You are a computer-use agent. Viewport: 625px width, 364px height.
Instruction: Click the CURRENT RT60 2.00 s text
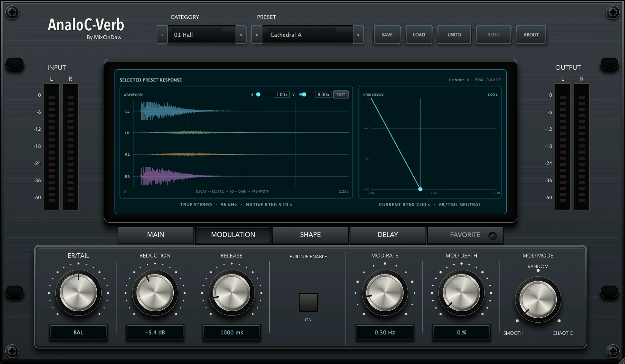404,205
